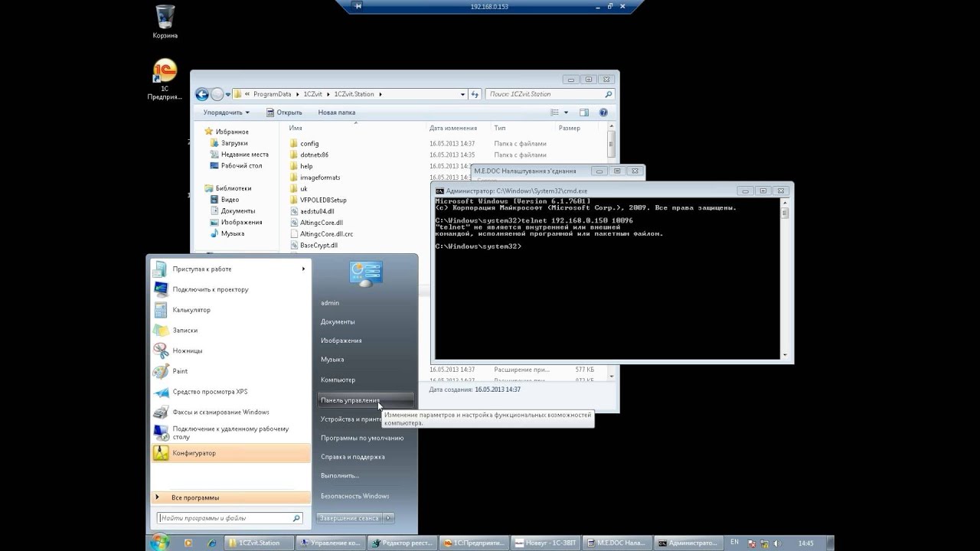Image resolution: width=980 pixels, height=551 pixels.
Task: Expand recent pages arrow beside navigation buttons
Action: pos(228,95)
